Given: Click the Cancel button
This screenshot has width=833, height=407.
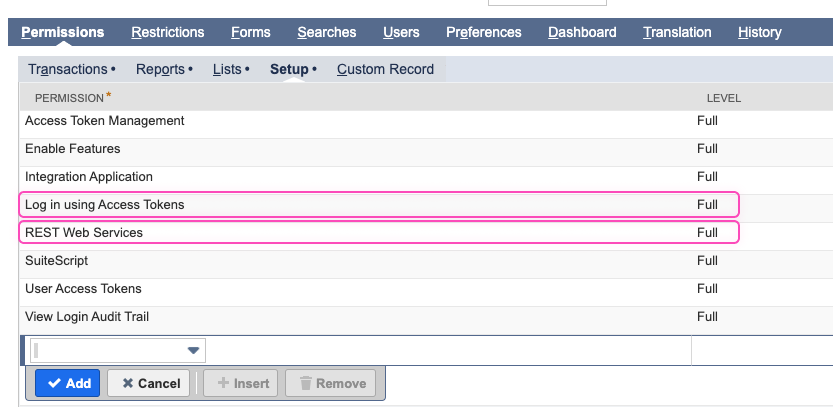Looking at the screenshot, I should [x=145, y=383].
